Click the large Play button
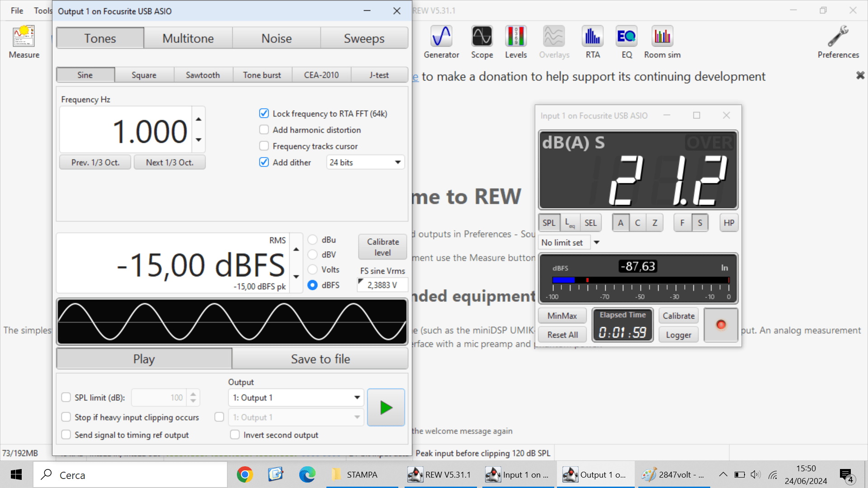868x488 pixels. [x=144, y=359]
